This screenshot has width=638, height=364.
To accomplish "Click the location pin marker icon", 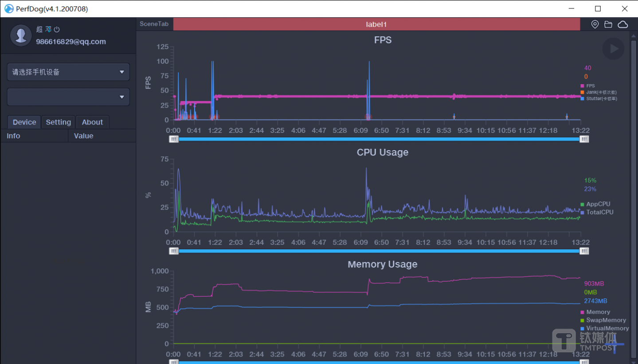I will click(595, 24).
